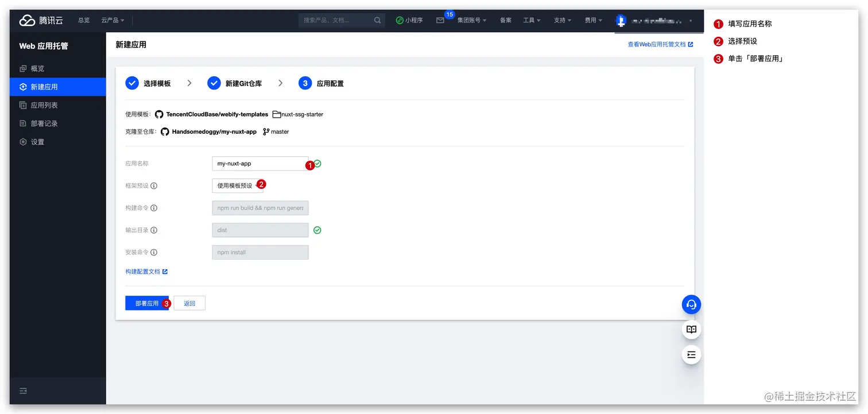This screenshot has height=414, width=868.
Task: Click the 安装命令 npm install field
Action: [x=260, y=253]
